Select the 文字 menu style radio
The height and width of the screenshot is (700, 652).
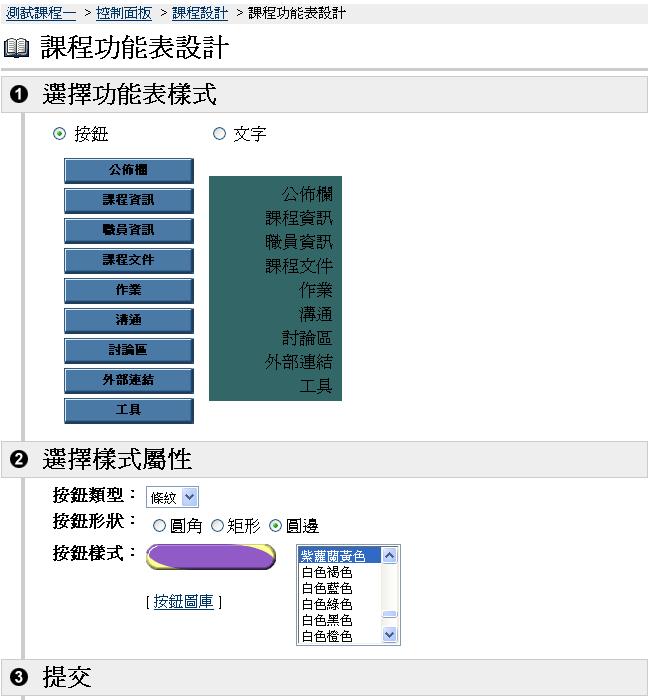220,134
